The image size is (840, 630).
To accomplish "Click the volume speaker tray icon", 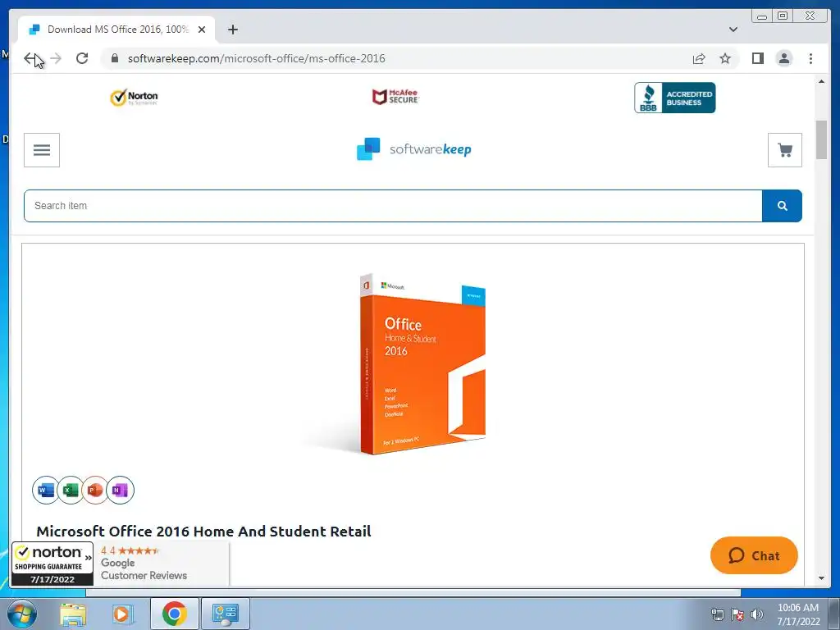I will 756,614.
